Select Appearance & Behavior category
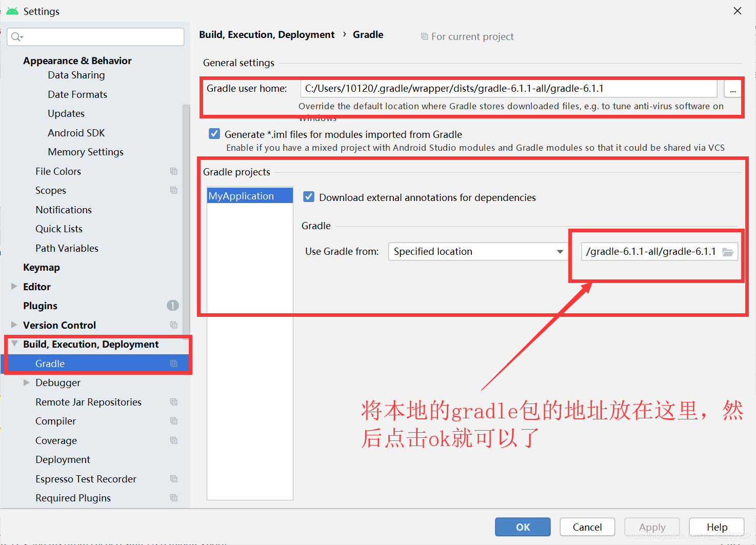756x545 pixels. (x=77, y=60)
